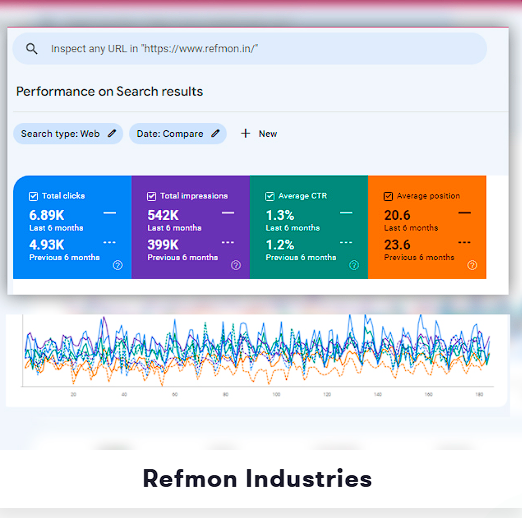Select the 23.6 previous position value

pos(397,245)
